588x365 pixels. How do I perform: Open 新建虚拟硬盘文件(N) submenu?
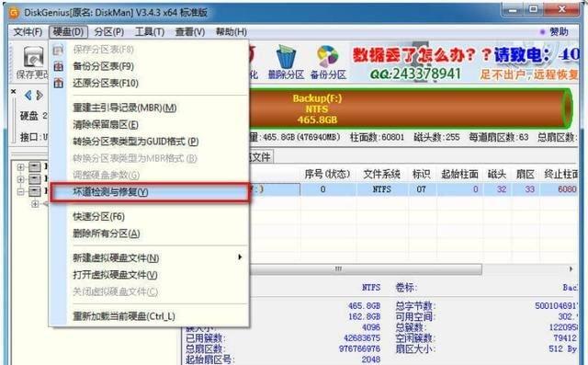(x=149, y=257)
